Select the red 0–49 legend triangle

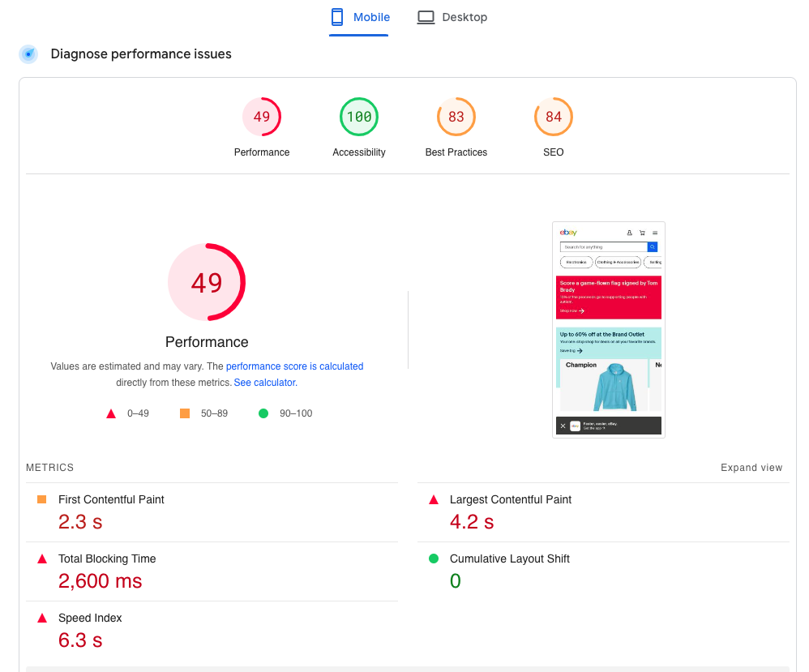coord(111,413)
